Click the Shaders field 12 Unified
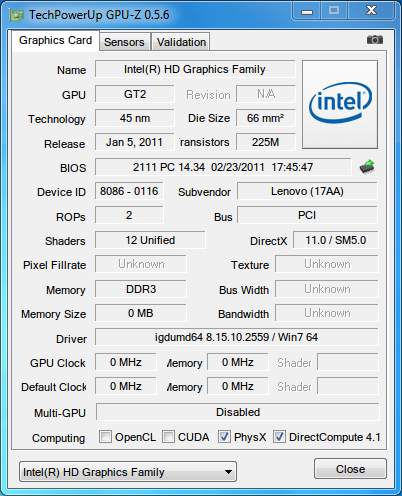 tap(150, 240)
